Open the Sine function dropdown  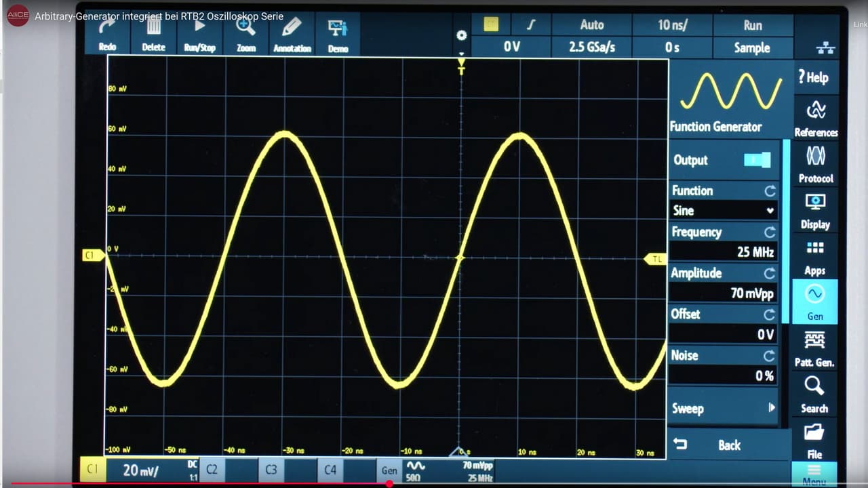[723, 210]
